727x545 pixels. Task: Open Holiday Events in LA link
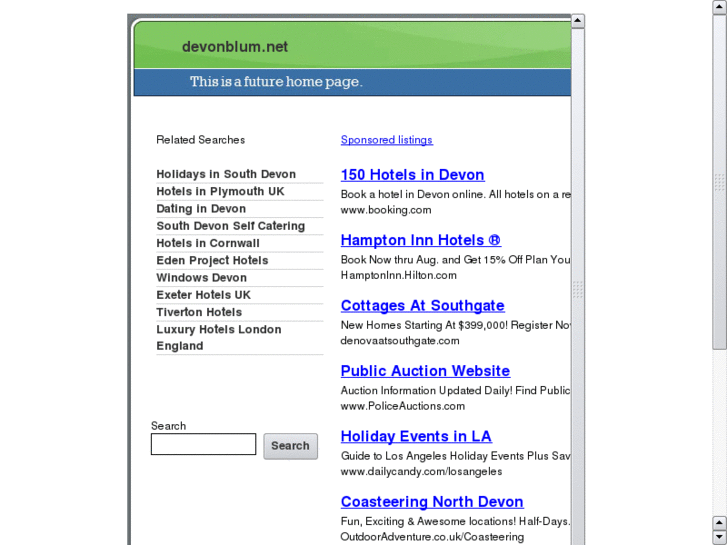(x=416, y=436)
